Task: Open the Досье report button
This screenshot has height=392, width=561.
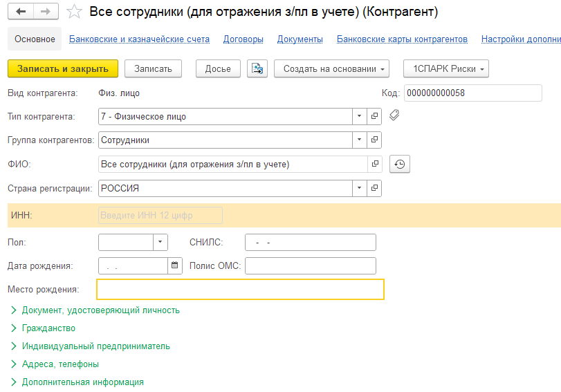Action: [x=218, y=68]
